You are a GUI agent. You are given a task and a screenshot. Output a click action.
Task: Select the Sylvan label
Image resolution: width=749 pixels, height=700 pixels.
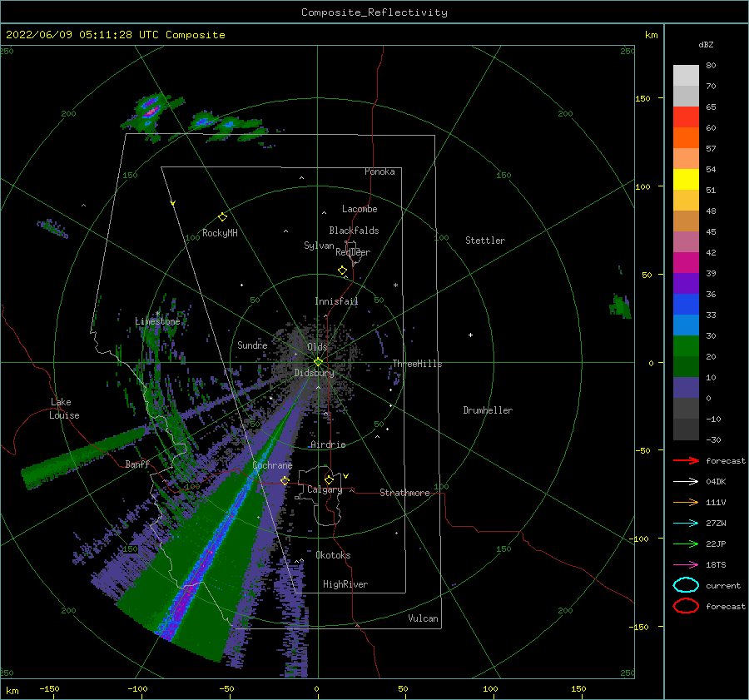tap(319, 246)
